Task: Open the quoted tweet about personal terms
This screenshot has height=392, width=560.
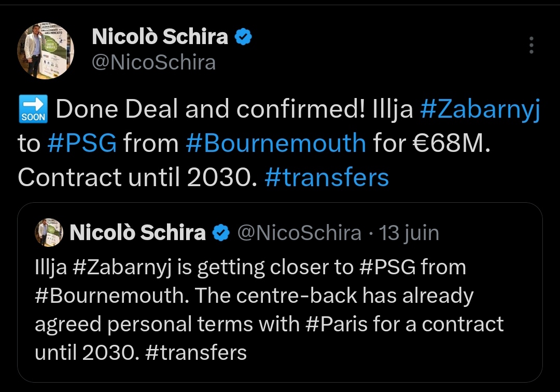Action: [280, 292]
